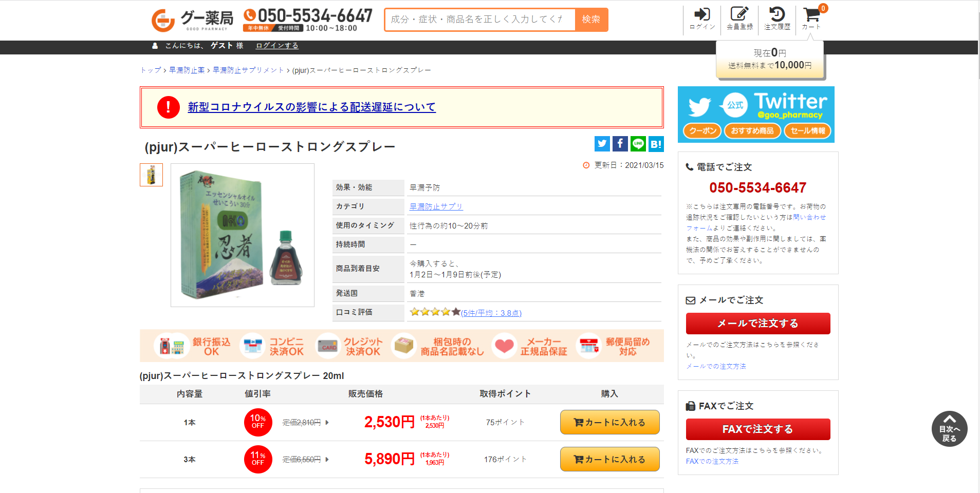Click the login icon in header

coord(702,18)
